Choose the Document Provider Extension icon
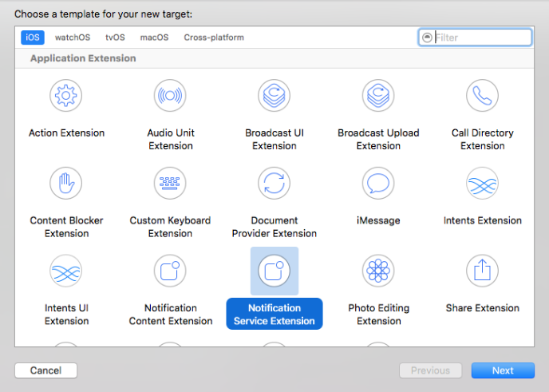This screenshot has width=549, height=392. [274, 184]
